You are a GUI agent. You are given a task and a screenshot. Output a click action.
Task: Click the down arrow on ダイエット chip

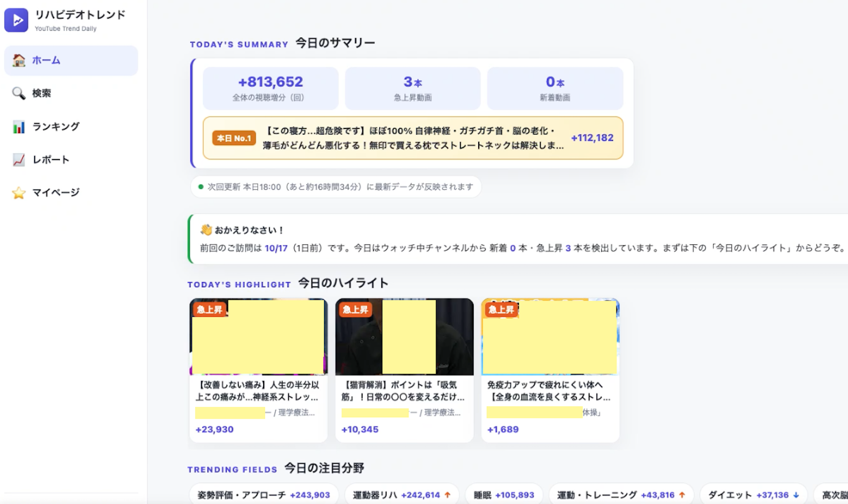coord(796,495)
